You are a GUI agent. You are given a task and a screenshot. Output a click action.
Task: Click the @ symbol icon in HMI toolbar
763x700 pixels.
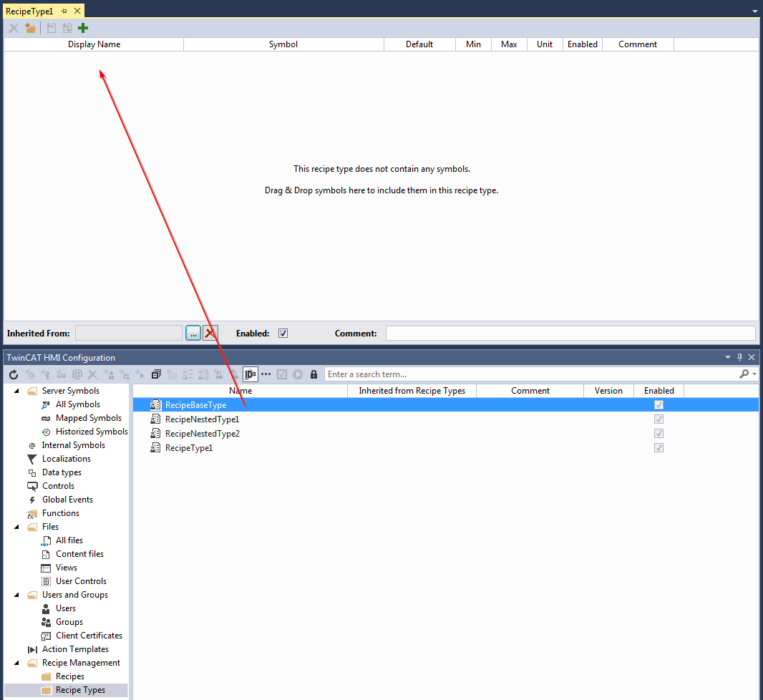(77, 374)
